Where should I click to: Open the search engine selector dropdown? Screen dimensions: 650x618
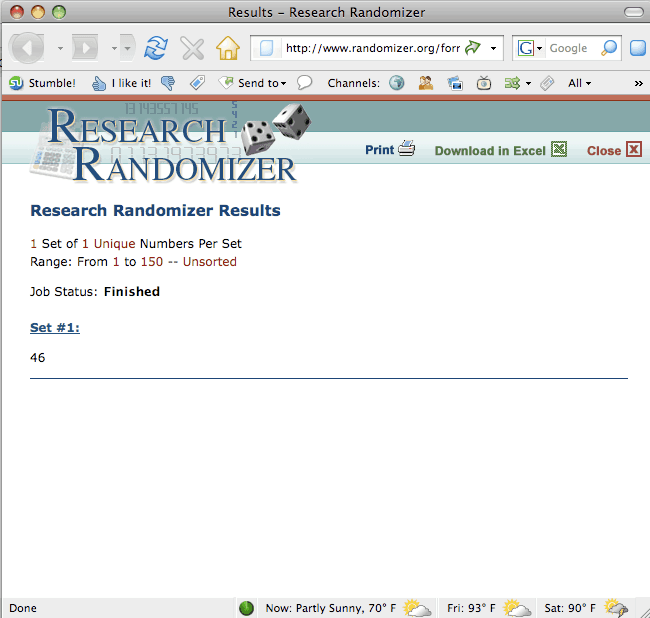click(528, 48)
